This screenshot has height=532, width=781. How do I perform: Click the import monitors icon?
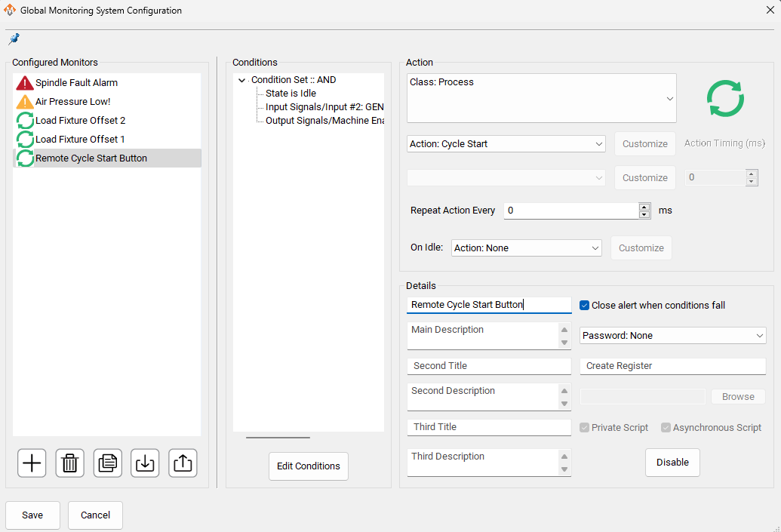[145, 463]
